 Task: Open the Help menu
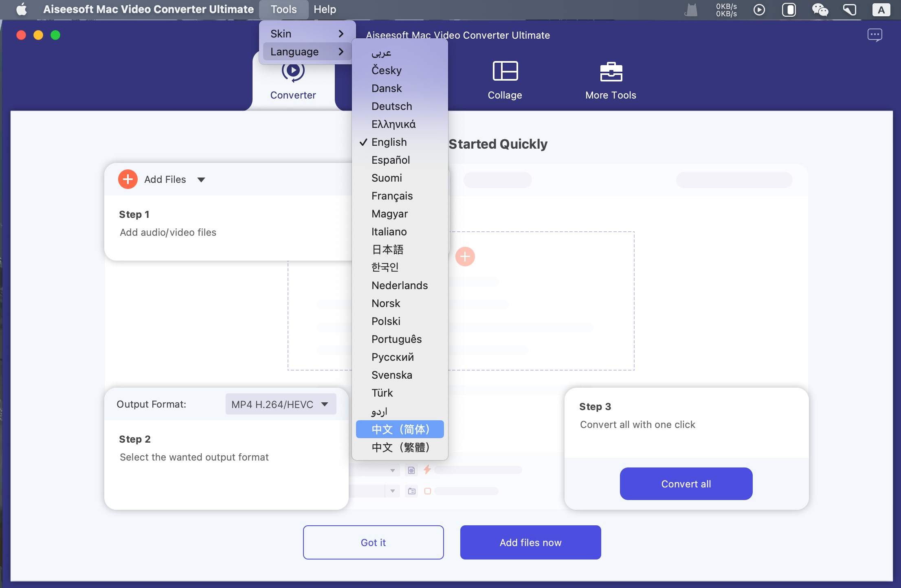tap(325, 9)
